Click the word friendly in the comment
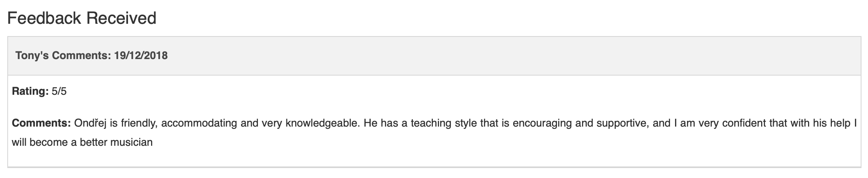 coord(138,124)
